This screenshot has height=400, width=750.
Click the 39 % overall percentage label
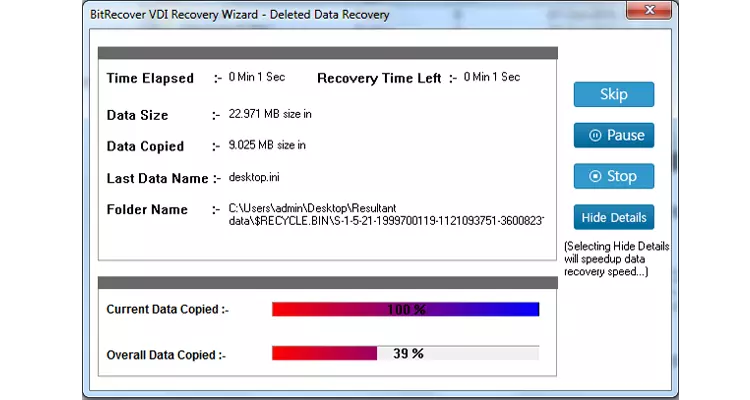pos(408,354)
